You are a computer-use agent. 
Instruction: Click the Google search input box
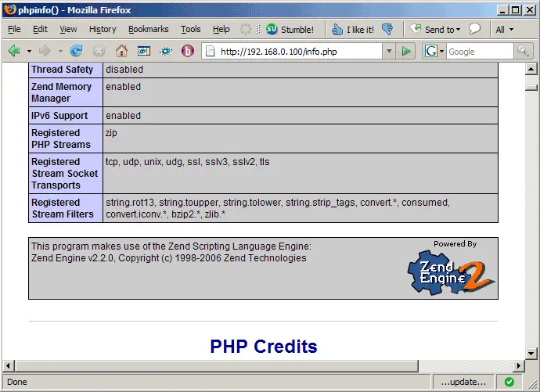point(480,52)
